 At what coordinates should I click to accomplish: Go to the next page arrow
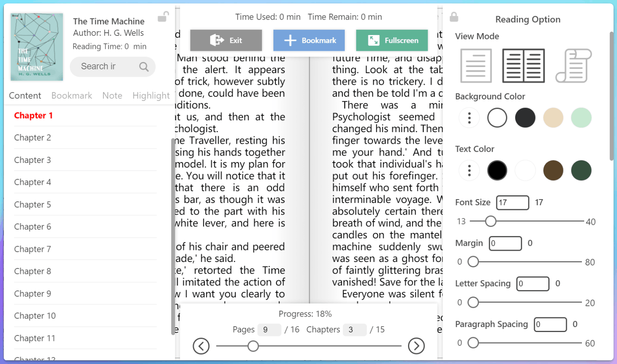pyautogui.click(x=416, y=346)
